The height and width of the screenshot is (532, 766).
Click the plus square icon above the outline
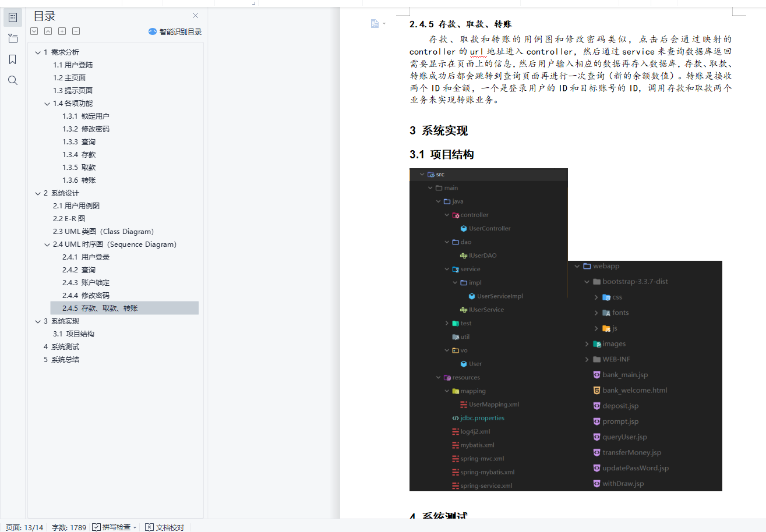(62, 31)
